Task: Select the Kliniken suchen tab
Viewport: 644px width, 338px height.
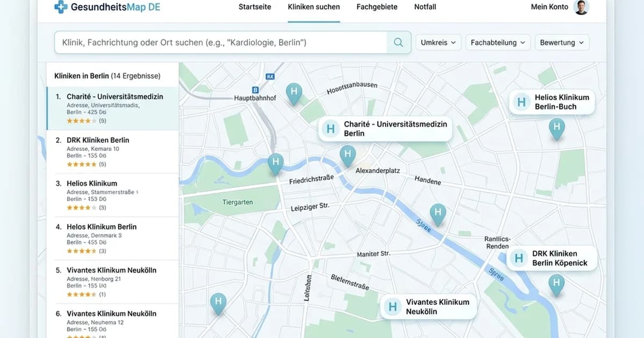Action: [313, 7]
